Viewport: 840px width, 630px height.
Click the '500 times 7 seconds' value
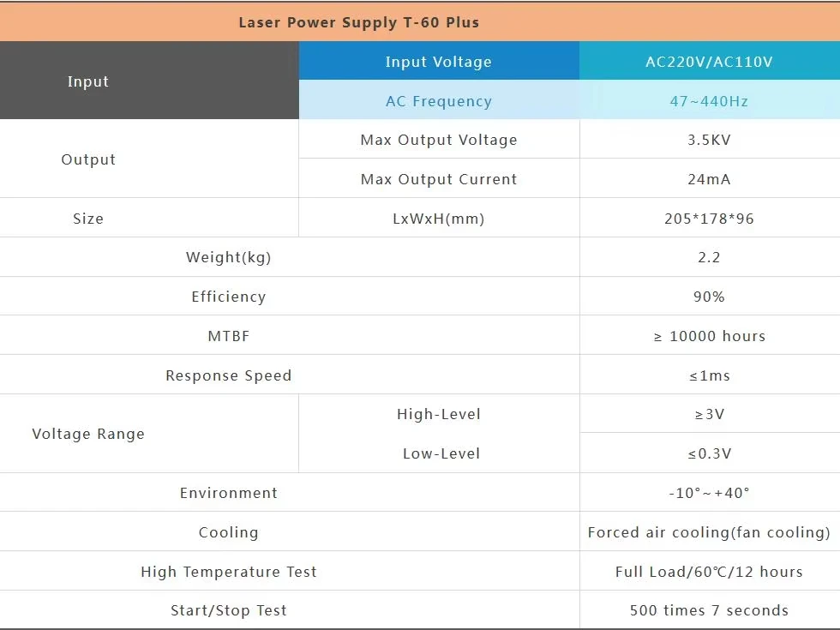click(710, 610)
